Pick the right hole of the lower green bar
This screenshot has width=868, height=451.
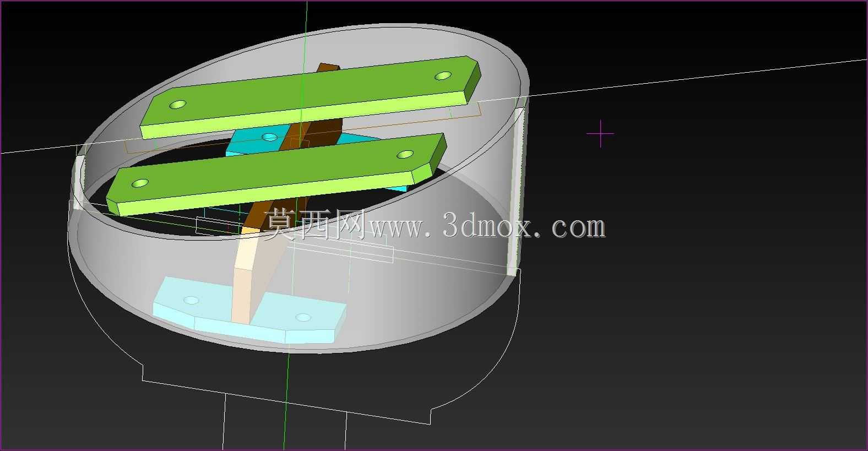point(405,154)
